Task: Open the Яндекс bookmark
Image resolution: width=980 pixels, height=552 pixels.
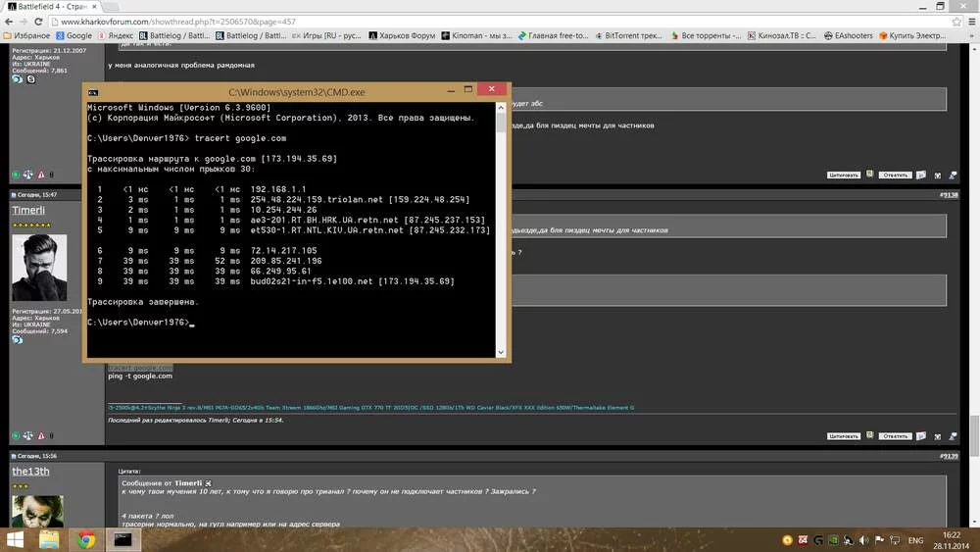Action: pyautogui.click(x=115, y=35)
